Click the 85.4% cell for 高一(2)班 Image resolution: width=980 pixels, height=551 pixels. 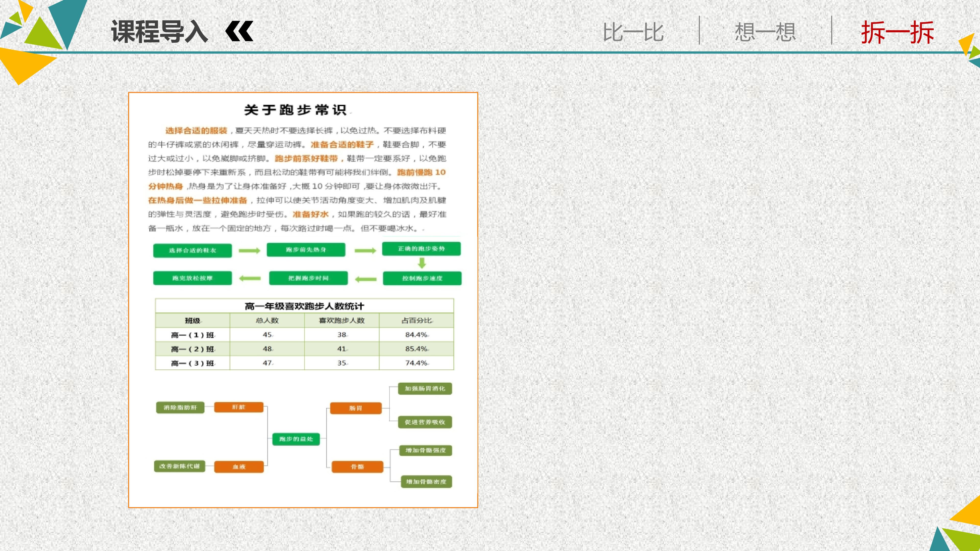coord(416,349)
